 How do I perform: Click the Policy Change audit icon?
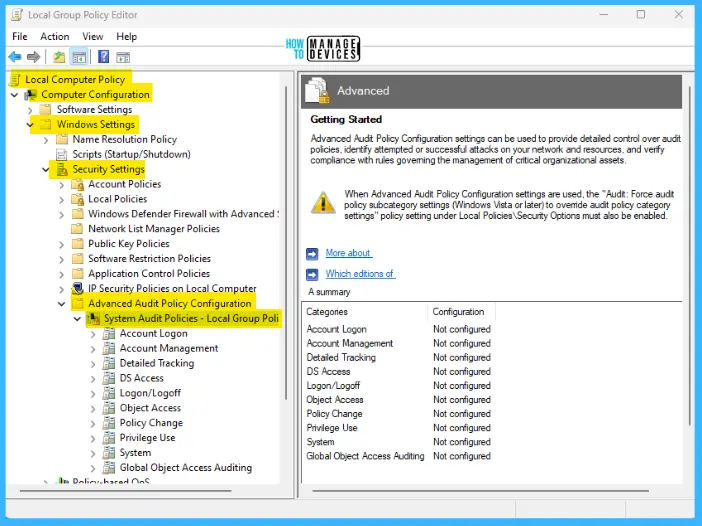[109, 423]
